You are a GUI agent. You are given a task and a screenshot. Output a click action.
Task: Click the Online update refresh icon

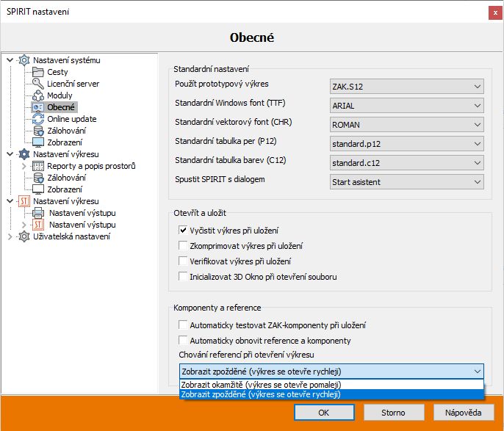click(x=38, y=119)
